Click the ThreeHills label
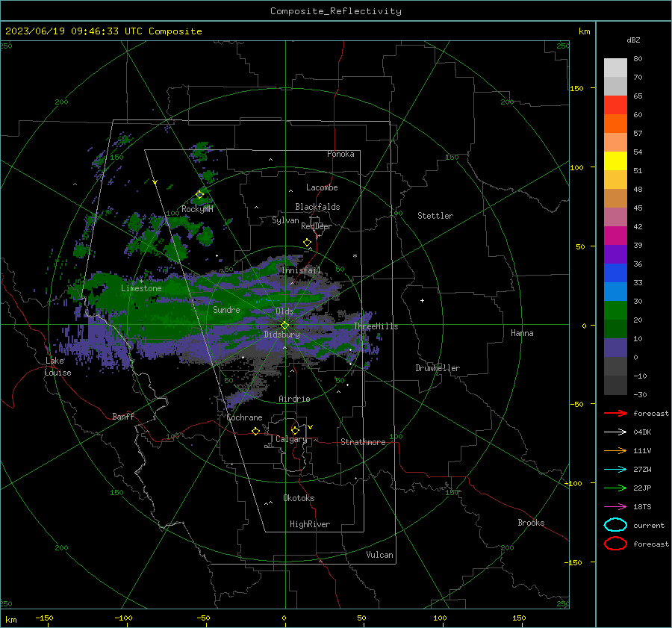Image resolution: width=672 pixels, height=628 pixels. [x=376, y=326]
